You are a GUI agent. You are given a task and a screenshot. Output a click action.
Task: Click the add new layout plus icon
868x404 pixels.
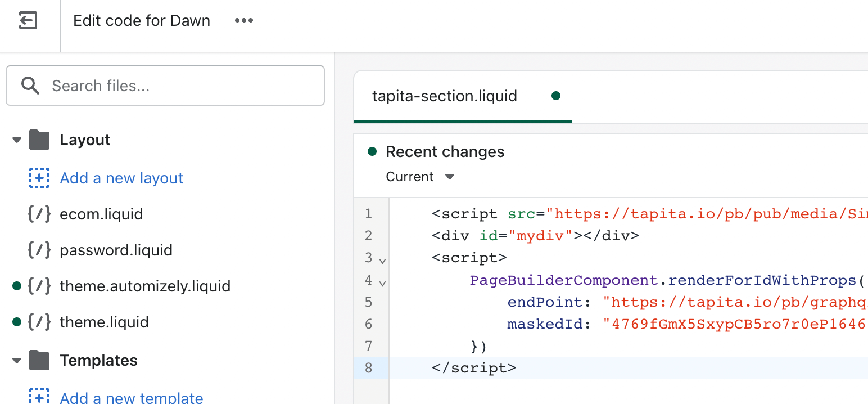[39, 178]
